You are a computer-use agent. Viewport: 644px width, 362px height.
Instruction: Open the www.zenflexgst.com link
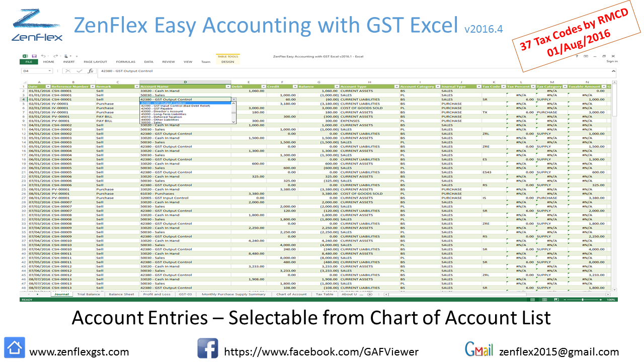pyautogui.click(x=79, y=351)
